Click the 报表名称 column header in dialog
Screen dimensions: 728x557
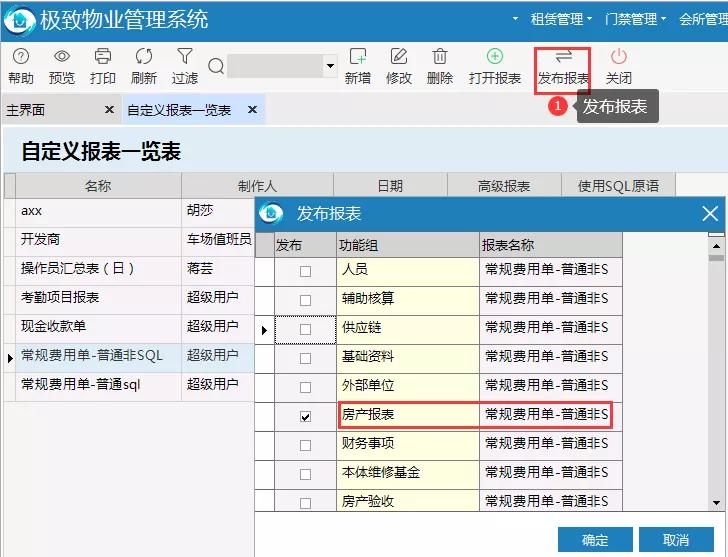[x=551, y=245]
